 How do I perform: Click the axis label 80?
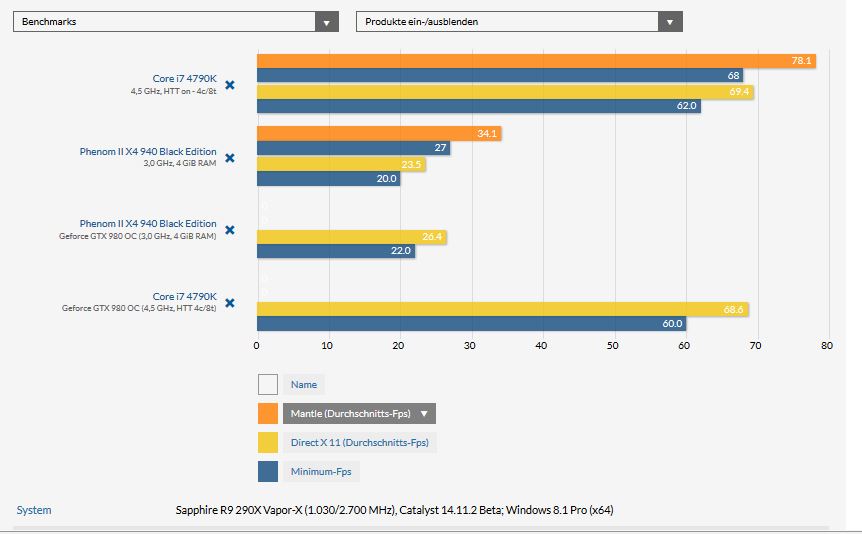point(827,345)
